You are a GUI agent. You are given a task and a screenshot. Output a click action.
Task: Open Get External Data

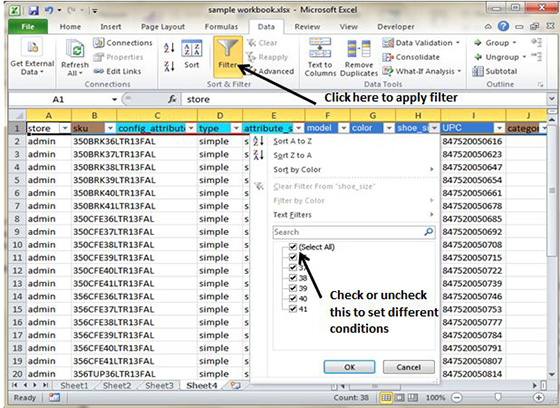click(x=32, y=56)
